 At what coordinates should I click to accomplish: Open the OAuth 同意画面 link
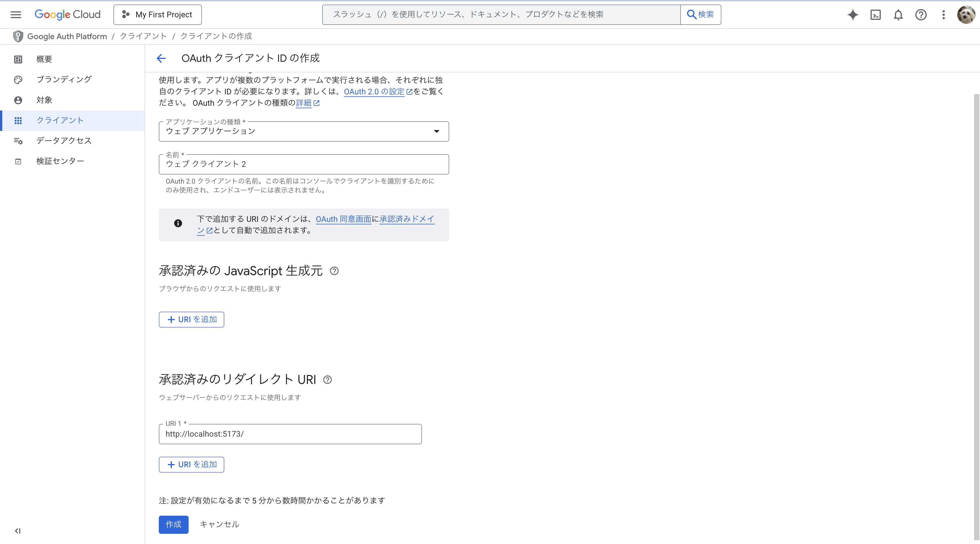pyautogui.click(x=343, y=219)
